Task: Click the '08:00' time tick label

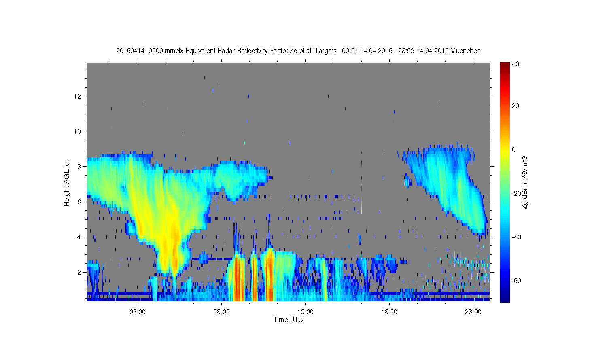Action: (221, 312)
